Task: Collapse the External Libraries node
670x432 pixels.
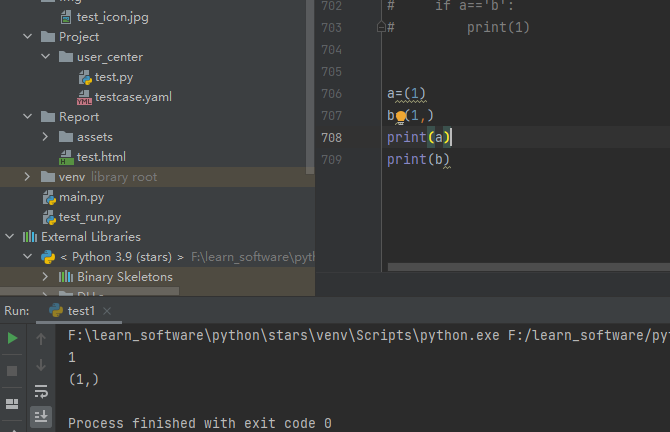Action: [9, 237]
